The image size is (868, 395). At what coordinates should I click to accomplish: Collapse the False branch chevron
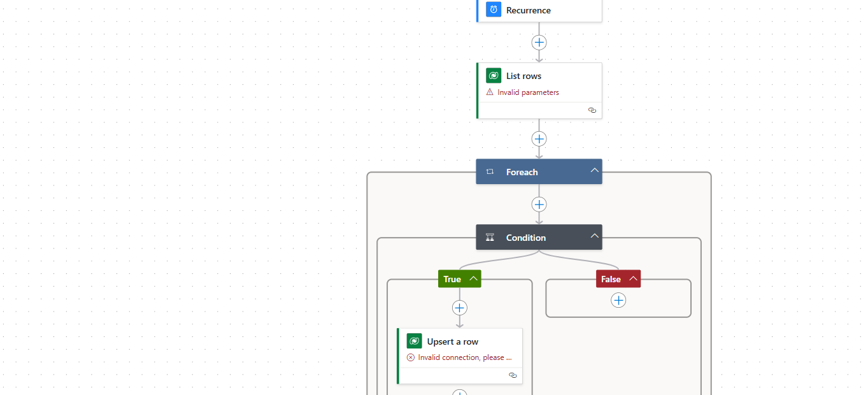(633, 279)
